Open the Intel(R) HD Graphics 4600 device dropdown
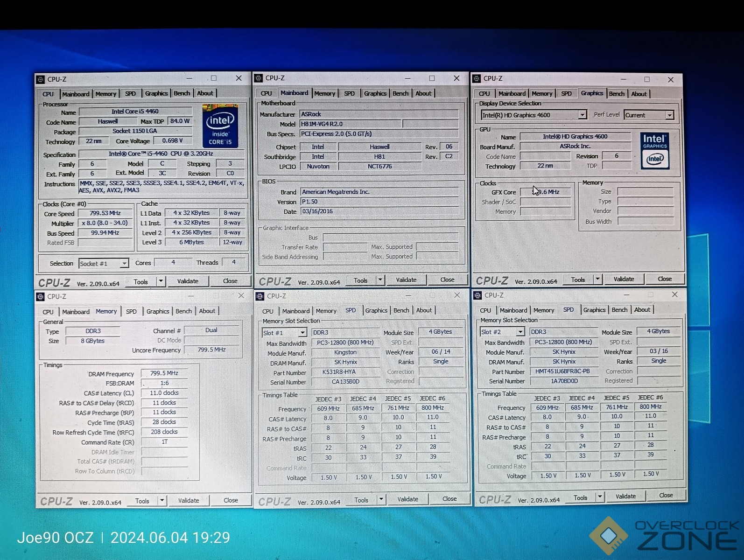744x560 pixels. [x=582, y=115]
